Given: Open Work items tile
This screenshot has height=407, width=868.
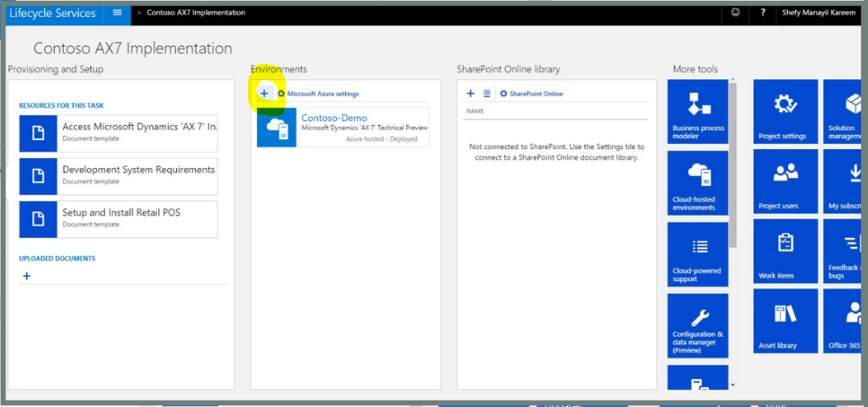Looking at the screenshot, I should click(785, 252).
